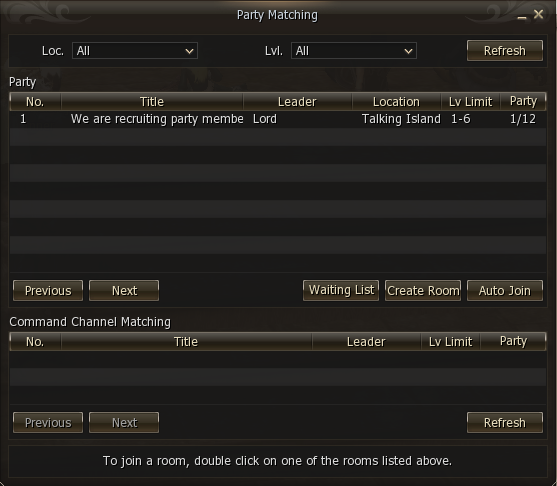This screenshot has width=557, height=486.
Task: Go to Next page of Command Channel list
Action: pyautogui.click(x=124, y=423)
